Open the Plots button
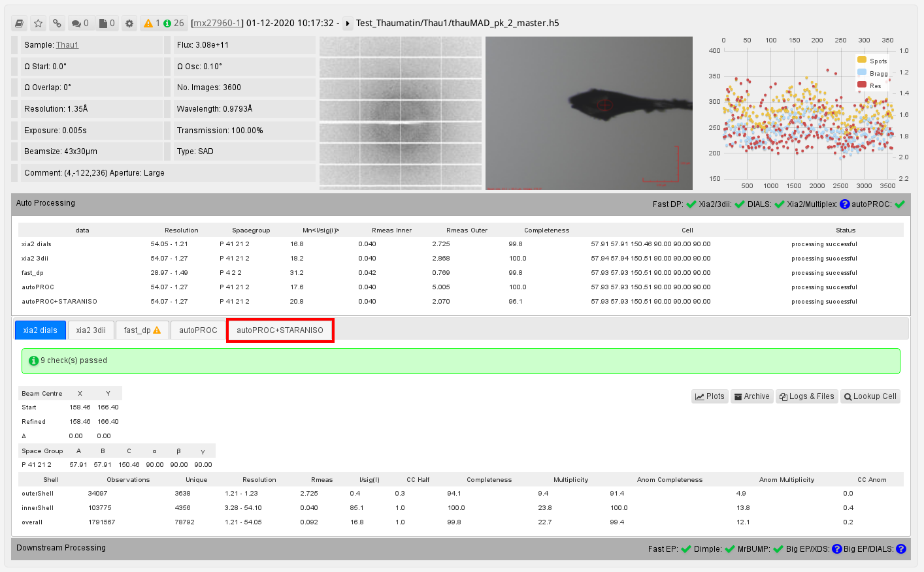Screen dimensions: 924x572 (x=710, y=396)
